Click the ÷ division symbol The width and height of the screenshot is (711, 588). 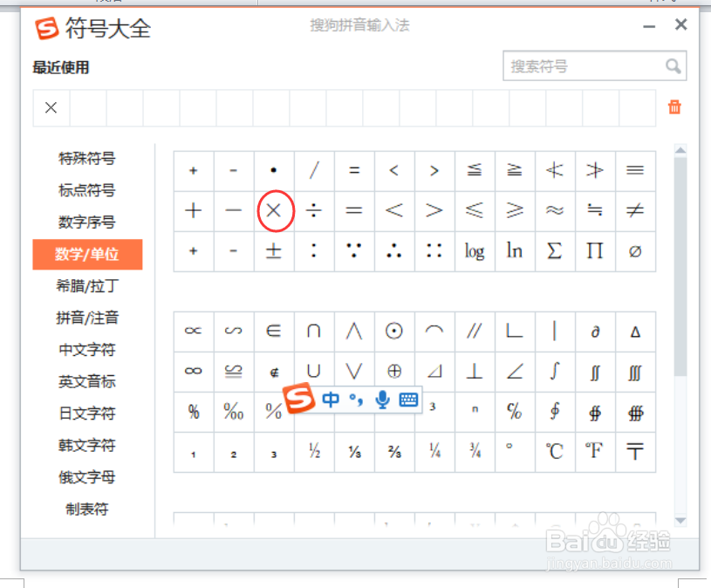314,211
